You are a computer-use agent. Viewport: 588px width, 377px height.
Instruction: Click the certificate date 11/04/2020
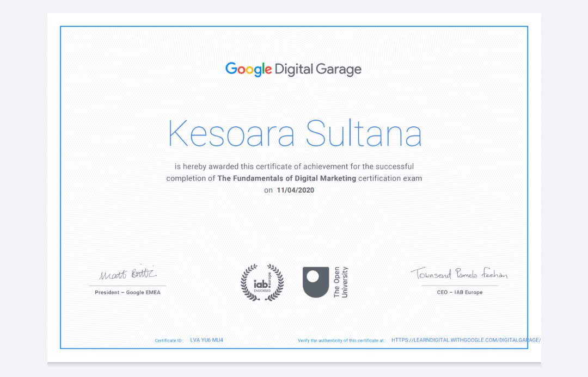coord(296,190)
